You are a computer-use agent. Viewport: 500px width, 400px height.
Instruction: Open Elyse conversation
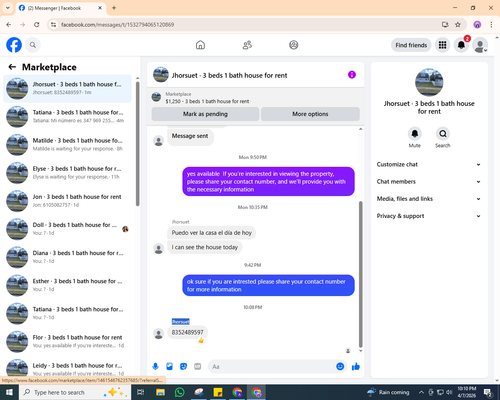point(67,172)
